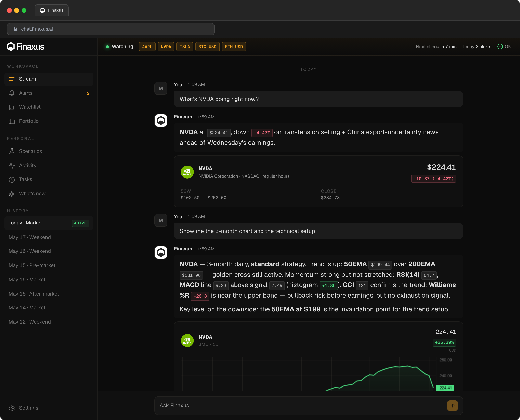Click the What's new sparkle icon

tap(12, 194)
